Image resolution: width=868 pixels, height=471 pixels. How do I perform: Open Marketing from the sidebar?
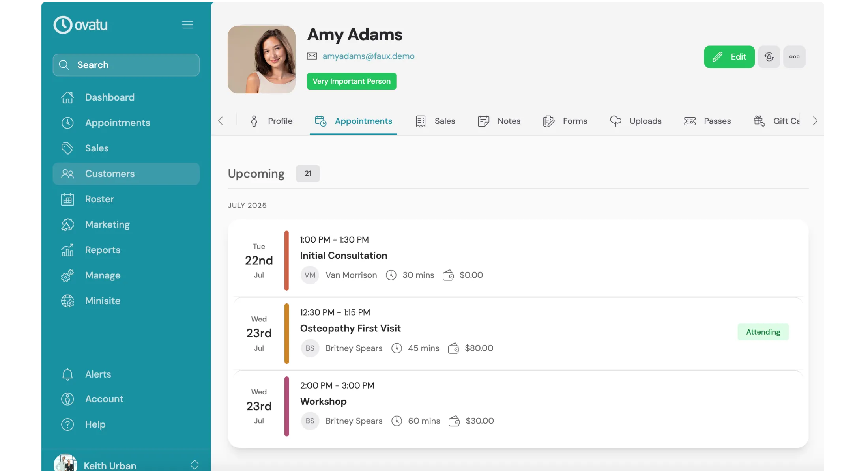107,224
